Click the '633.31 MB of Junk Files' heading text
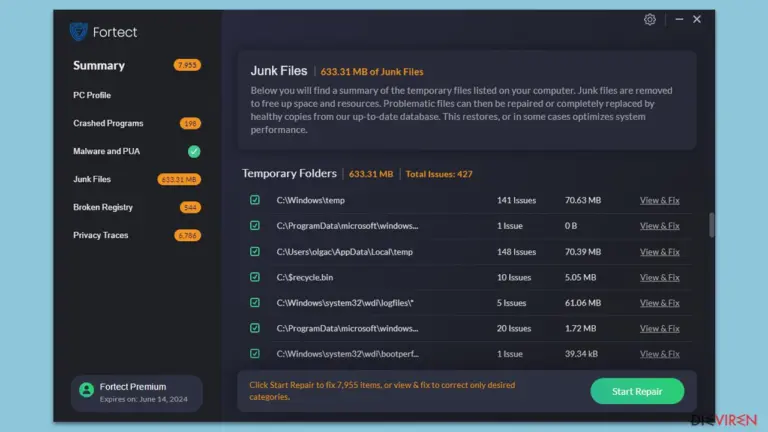 (x=372, y=72)
